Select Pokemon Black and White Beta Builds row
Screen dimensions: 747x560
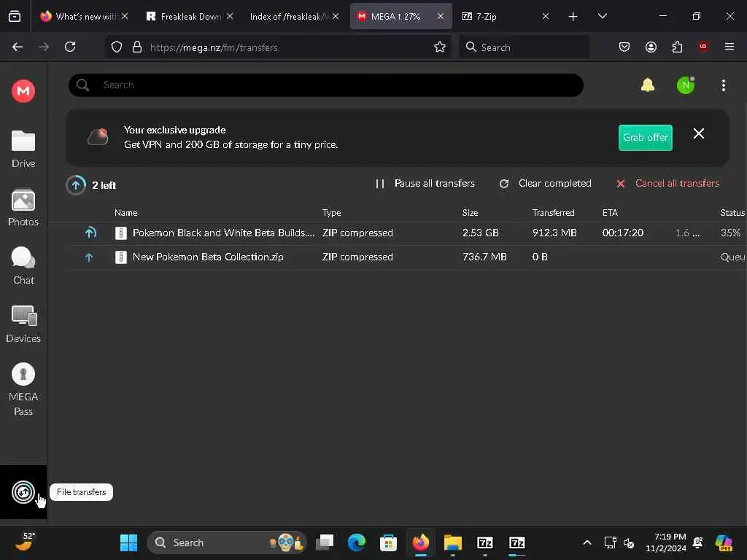[406, 233]
